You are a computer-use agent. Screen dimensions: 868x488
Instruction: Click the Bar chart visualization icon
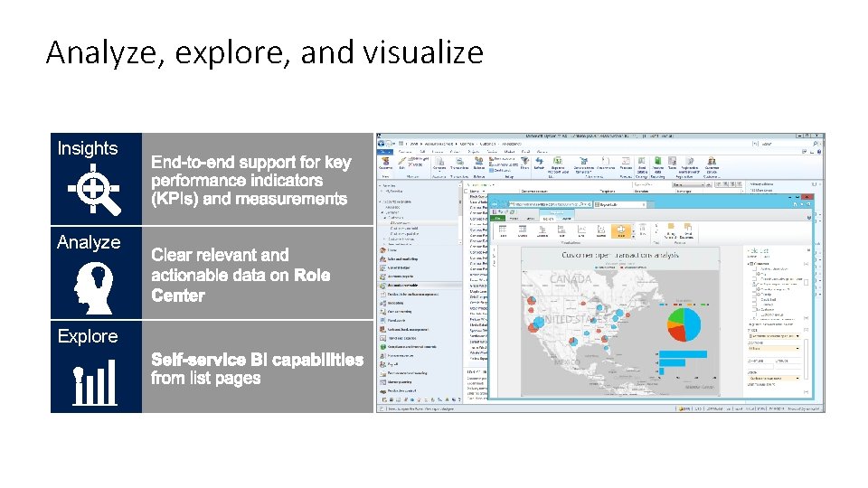click(561, 231)
